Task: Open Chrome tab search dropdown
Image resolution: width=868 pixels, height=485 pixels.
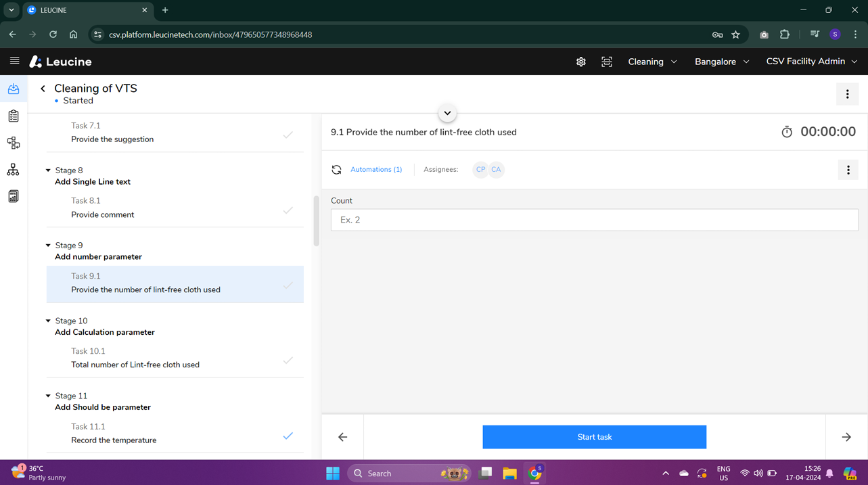Action: (x=11, y=10)
